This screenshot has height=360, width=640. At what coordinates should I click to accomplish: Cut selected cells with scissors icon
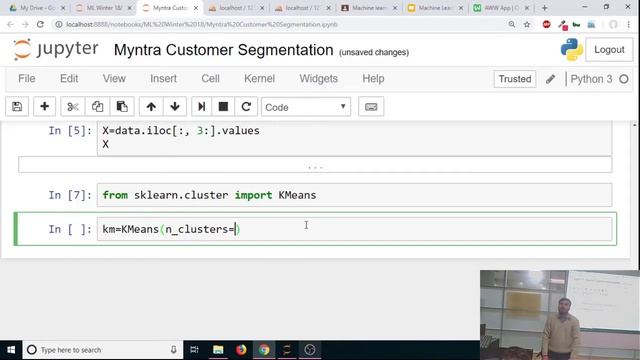(73, 107)
